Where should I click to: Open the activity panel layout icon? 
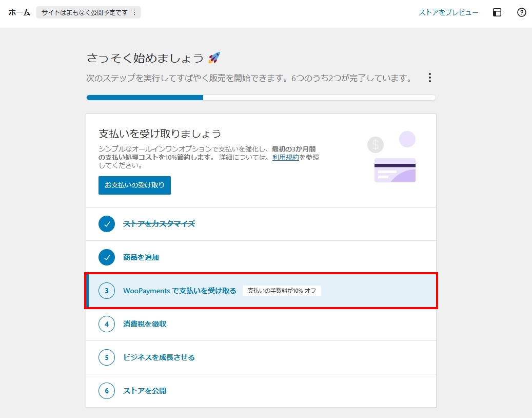coord(497,13)
